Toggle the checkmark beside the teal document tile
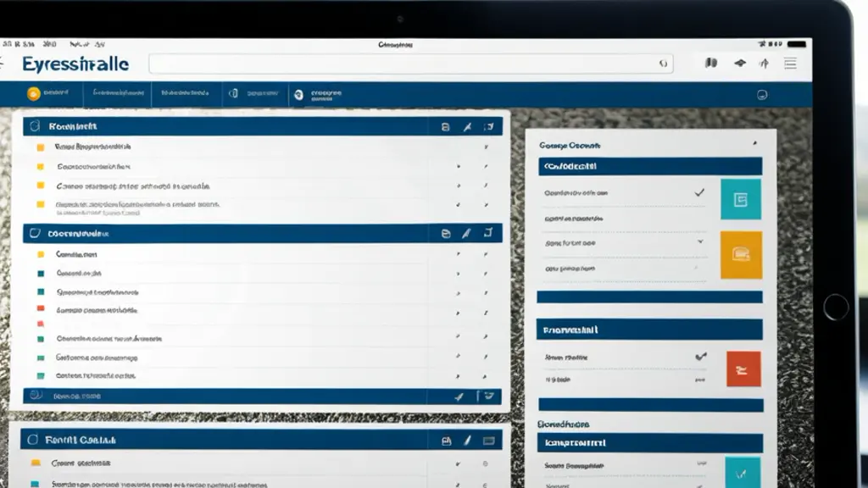The height and width of the screenshot is (488, 868). coord(699,192)
